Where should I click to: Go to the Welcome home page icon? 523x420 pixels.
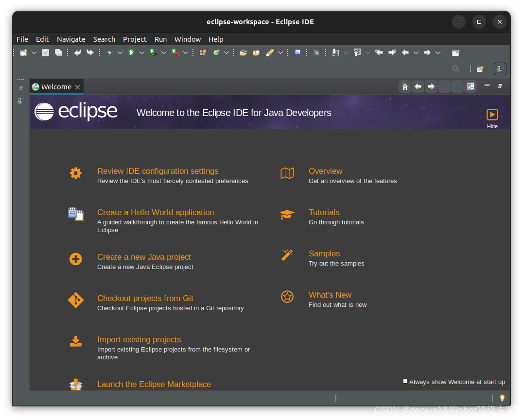pos(405,86)
